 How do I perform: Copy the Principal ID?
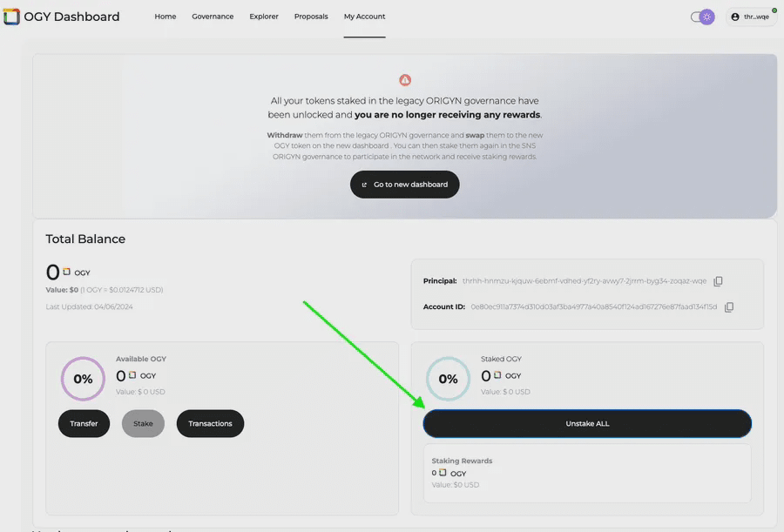pyautogui.click(x=718, y=281)
